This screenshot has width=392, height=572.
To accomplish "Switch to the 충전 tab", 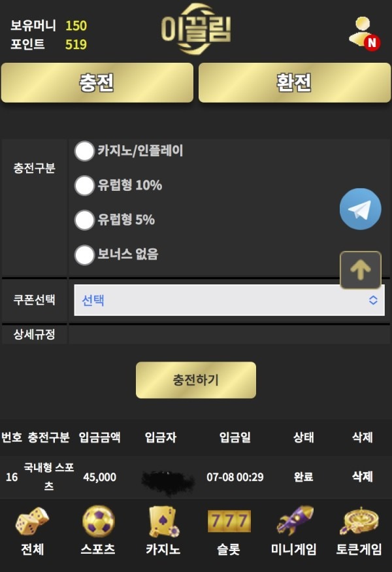I will tap(97, 83).
